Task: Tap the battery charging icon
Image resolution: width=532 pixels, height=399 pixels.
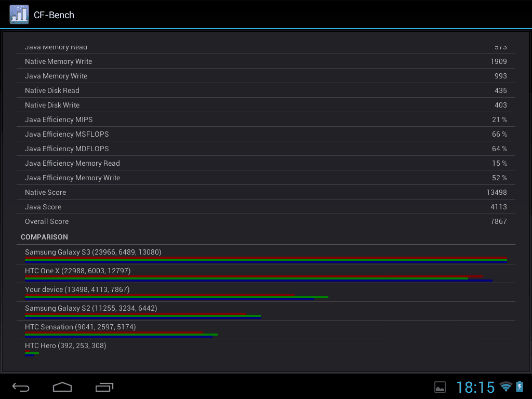Action: (520, 387)
